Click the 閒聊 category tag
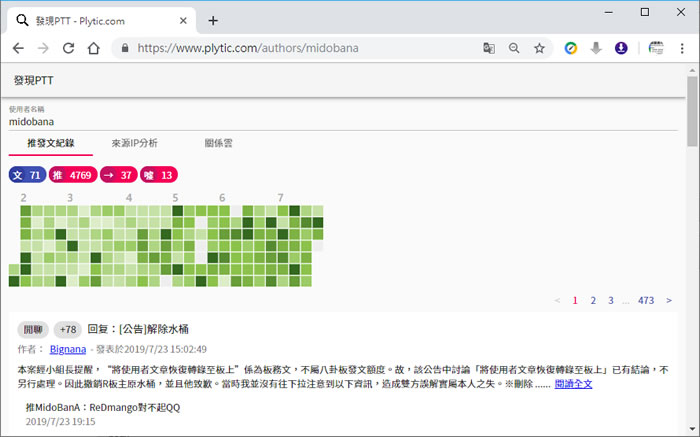The image size is (700, 437). [33, 329]
